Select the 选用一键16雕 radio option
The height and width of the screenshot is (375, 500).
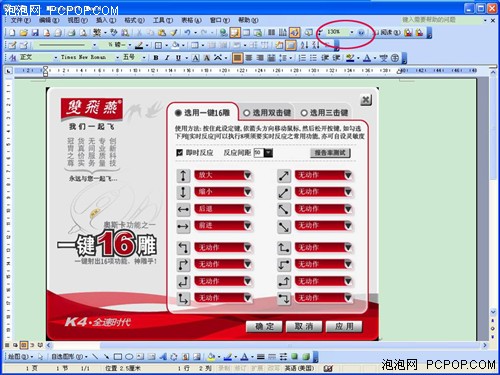click(178, 113)
